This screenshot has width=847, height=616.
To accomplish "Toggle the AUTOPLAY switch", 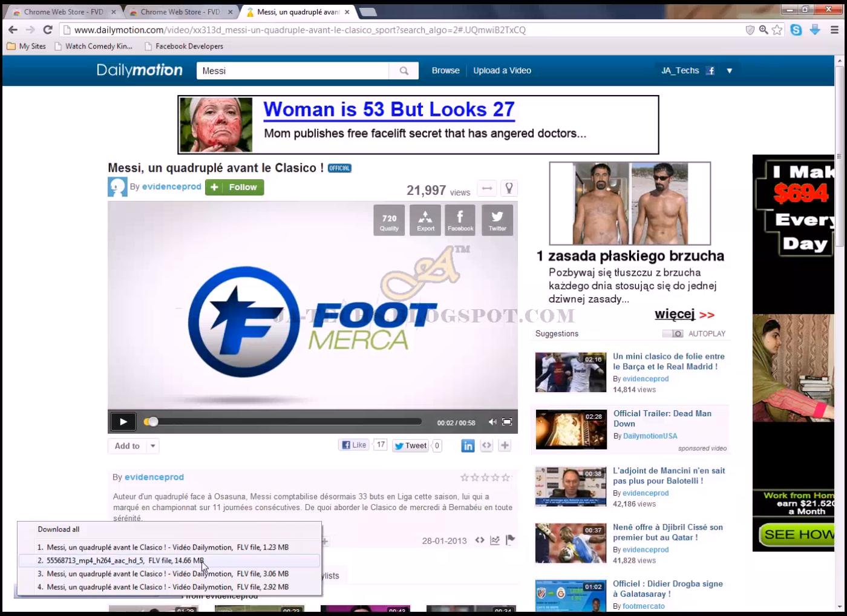I will coord(673,333).
